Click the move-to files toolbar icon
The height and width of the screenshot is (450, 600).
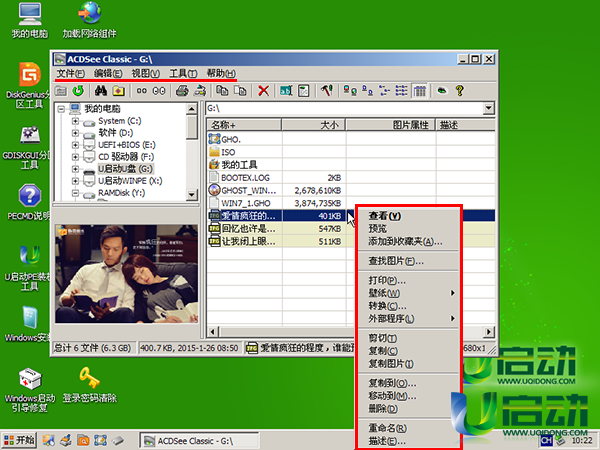click(240, 91)
